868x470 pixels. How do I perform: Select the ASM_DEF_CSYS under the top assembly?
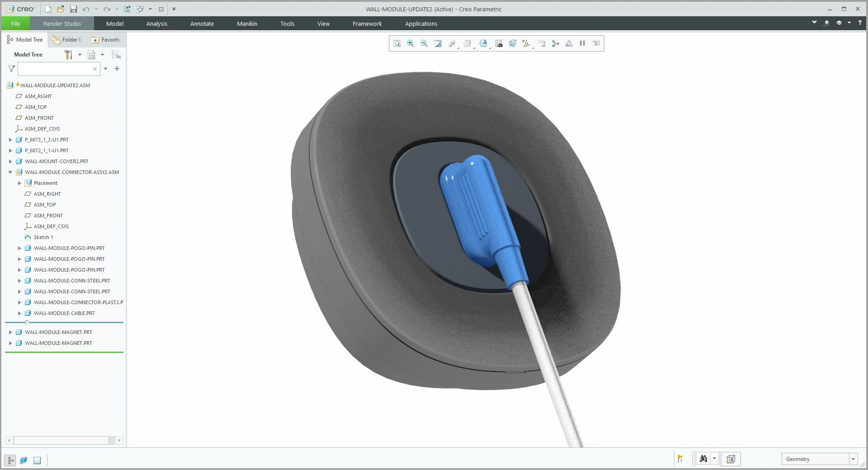tap(42, 129)
